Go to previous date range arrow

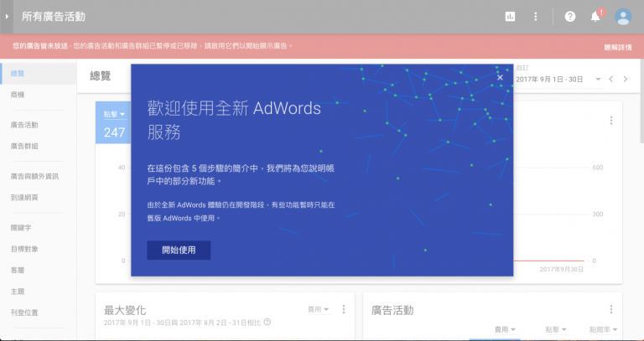coord(610,80)
